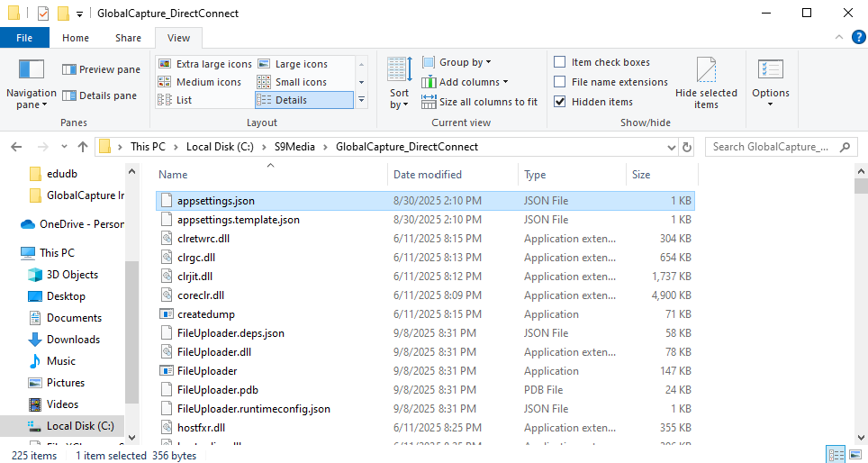This screenshot has height=463, width=868.
Task: Click the Navigation pane icon
Action: point(31,70)
